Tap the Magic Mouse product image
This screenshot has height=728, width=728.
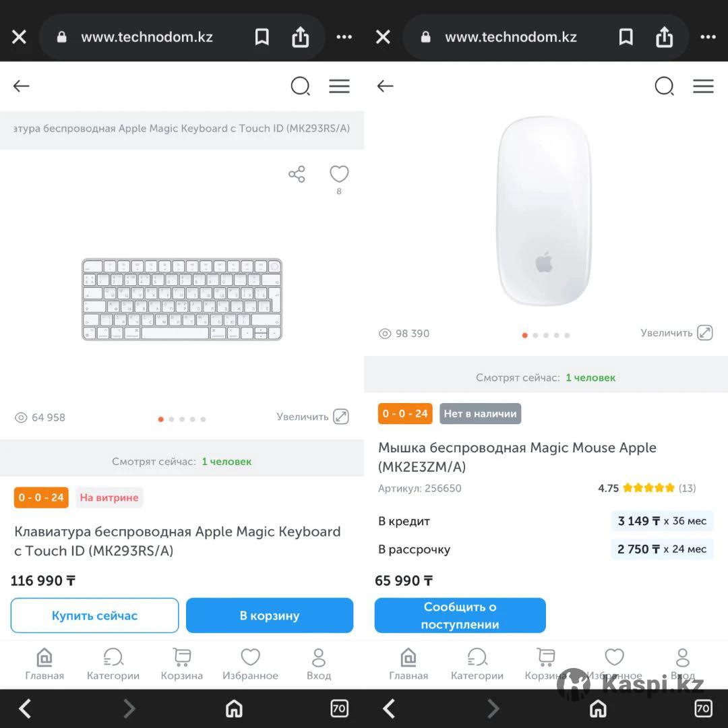click(544, 211)
